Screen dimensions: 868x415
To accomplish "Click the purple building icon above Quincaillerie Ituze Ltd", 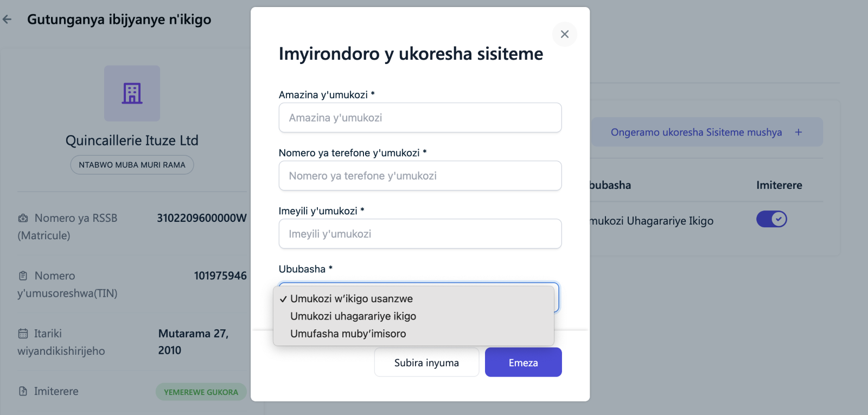I will click(x=132, y=93).
